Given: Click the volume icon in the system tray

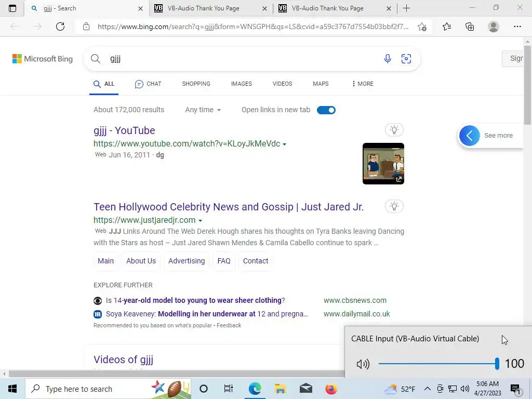Looking at the screenshot, I should [465, 389].
